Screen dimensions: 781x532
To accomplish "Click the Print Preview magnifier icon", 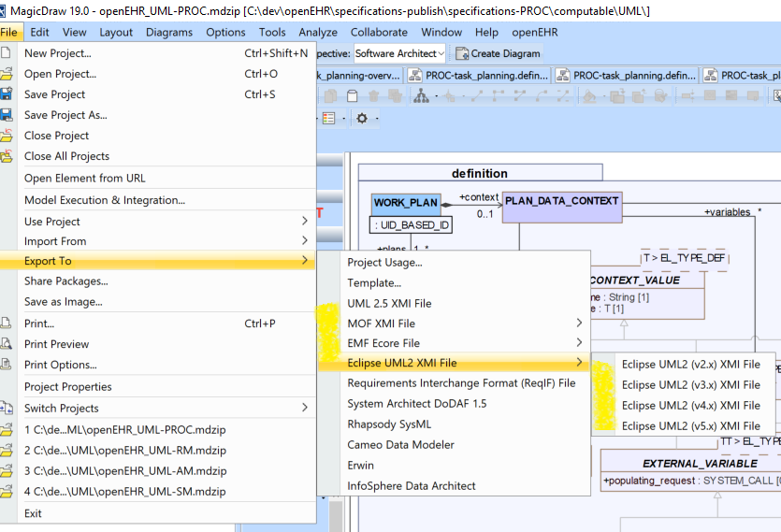I will [6, 344].
